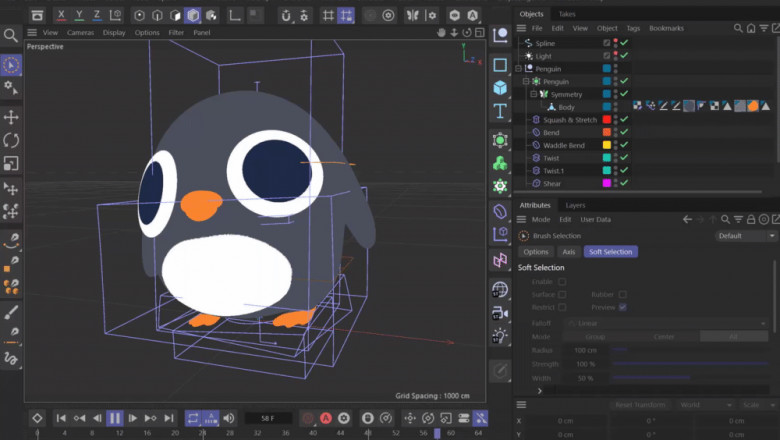Collapse the Symmetry object
Screen dimensions: 780x440
click(534, 94)
